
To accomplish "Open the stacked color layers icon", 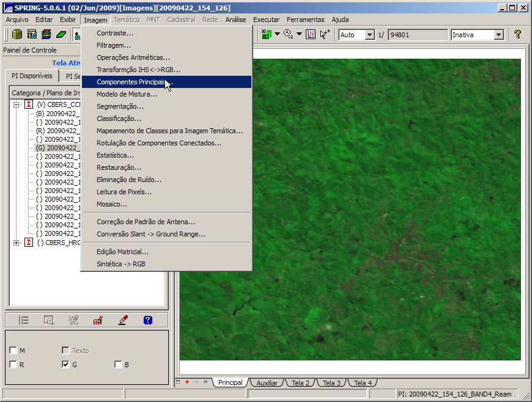I will coord(46,35).
